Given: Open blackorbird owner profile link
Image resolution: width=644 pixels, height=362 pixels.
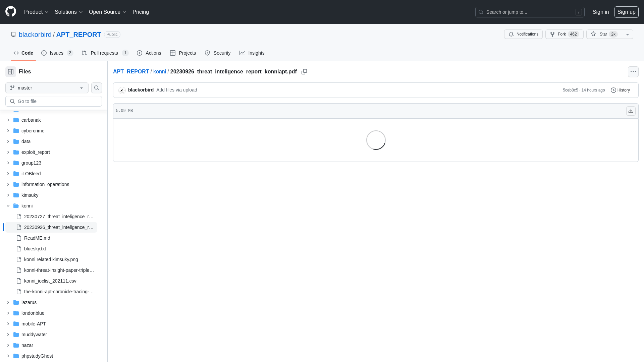Looking at the screenshot, I should tap(35, 35).
